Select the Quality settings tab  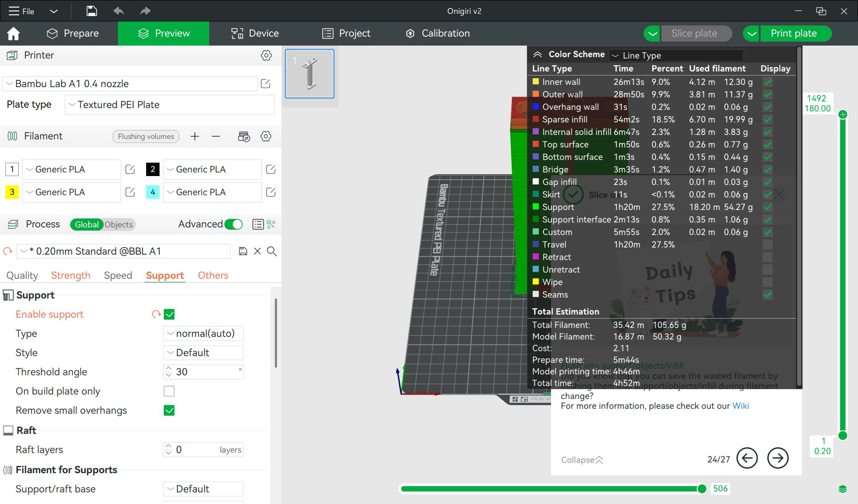(x=22, y=275)
